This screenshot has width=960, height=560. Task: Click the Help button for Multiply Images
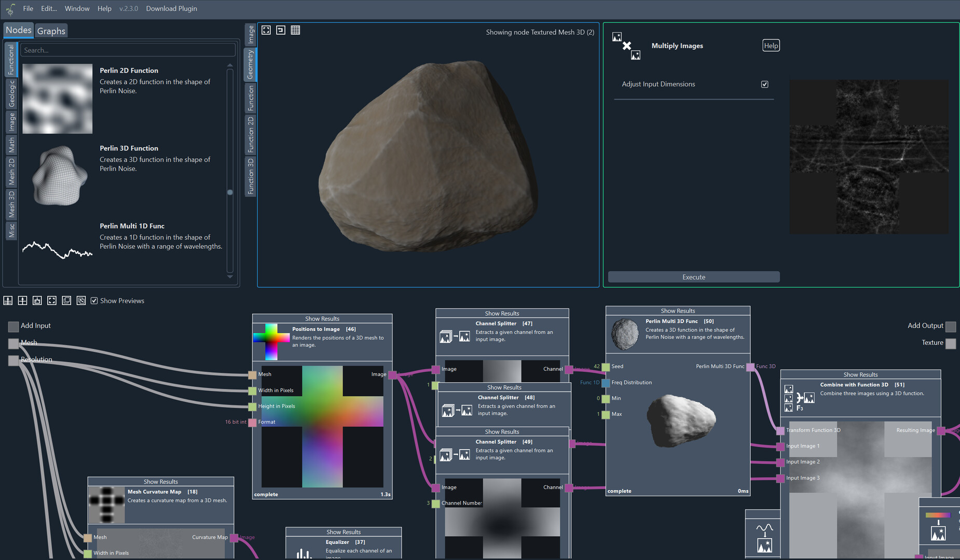(771, 46)
